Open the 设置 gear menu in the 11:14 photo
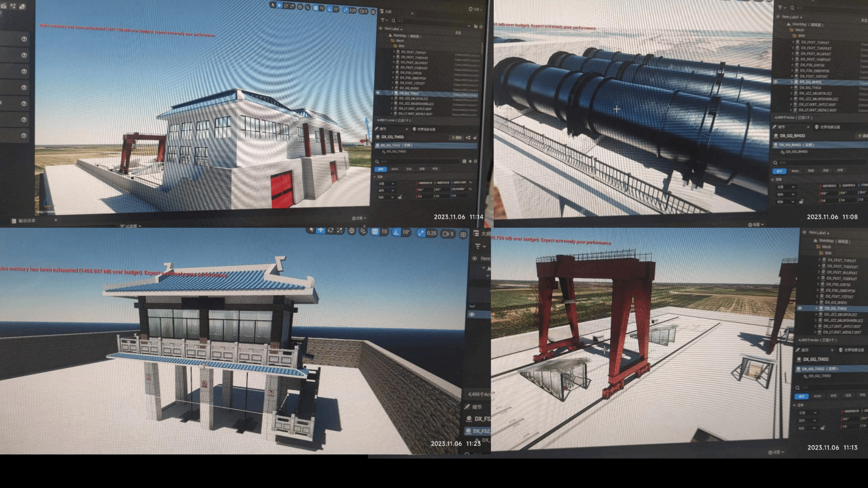Image resolution: width=868 pixels, height=488 pixels. tap(475, 9)
